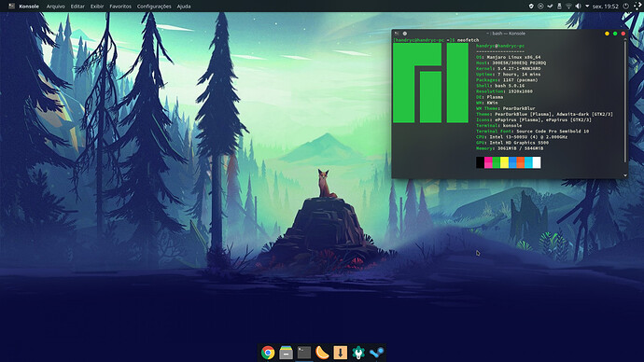
Task: Click the Konsole terminal scrollbar
Action: 625,101
